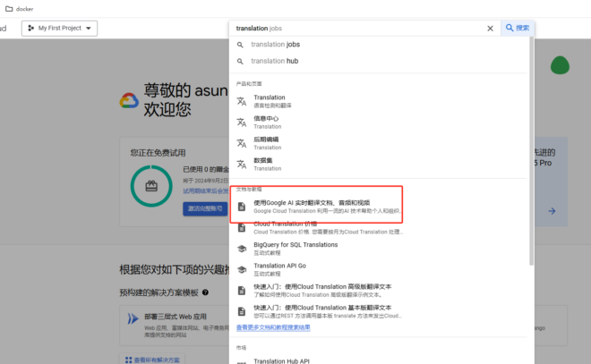Click the Google Cloud logo beside the welcome text
The image size is (591, 364).
[129, 100]
